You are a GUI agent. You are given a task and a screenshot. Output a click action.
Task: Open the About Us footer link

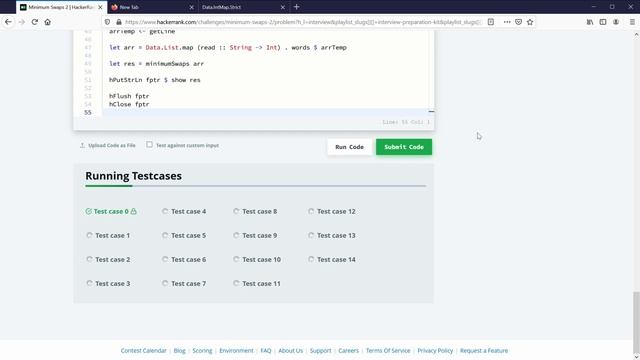(291, 351)
